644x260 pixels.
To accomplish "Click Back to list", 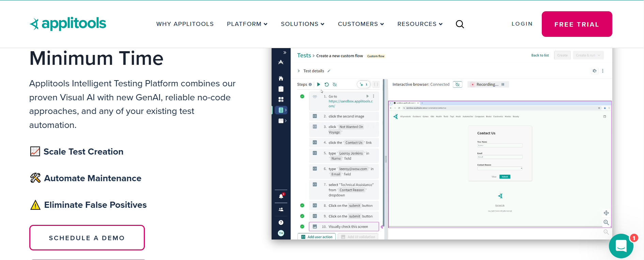I will (540, 55).
